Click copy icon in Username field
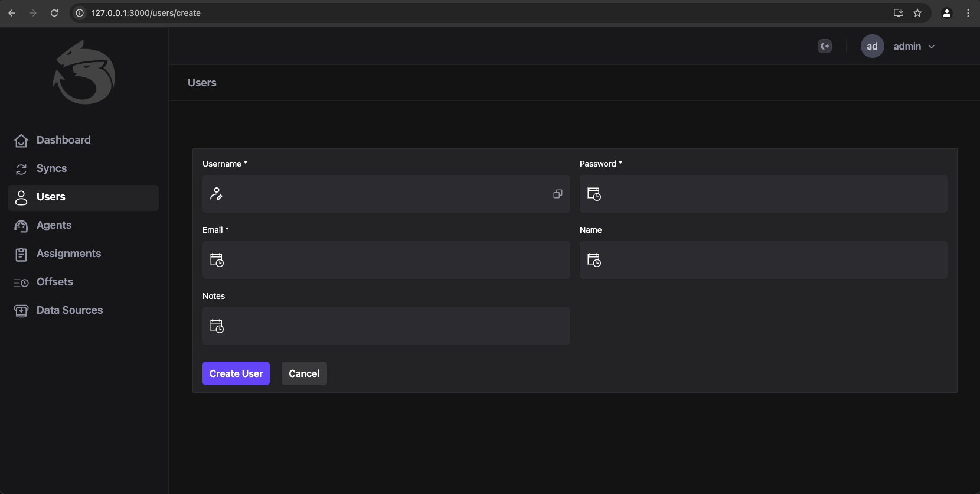980x494 pixels. [557, 194]
